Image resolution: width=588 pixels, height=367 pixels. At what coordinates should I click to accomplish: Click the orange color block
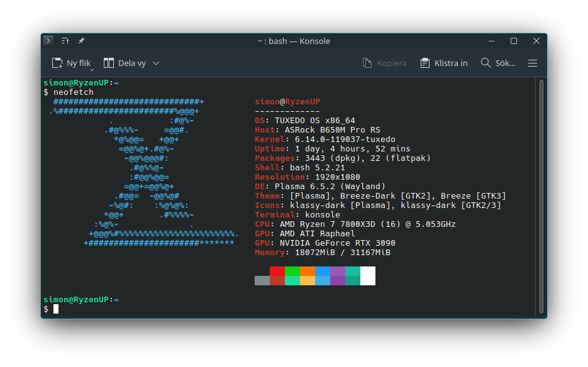[x=307, y=271]
